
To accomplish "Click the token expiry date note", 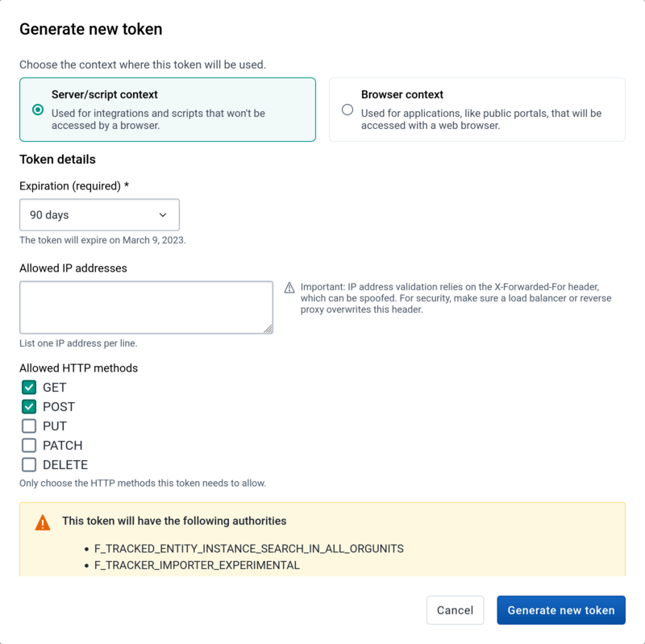I will tap(102, 240).
